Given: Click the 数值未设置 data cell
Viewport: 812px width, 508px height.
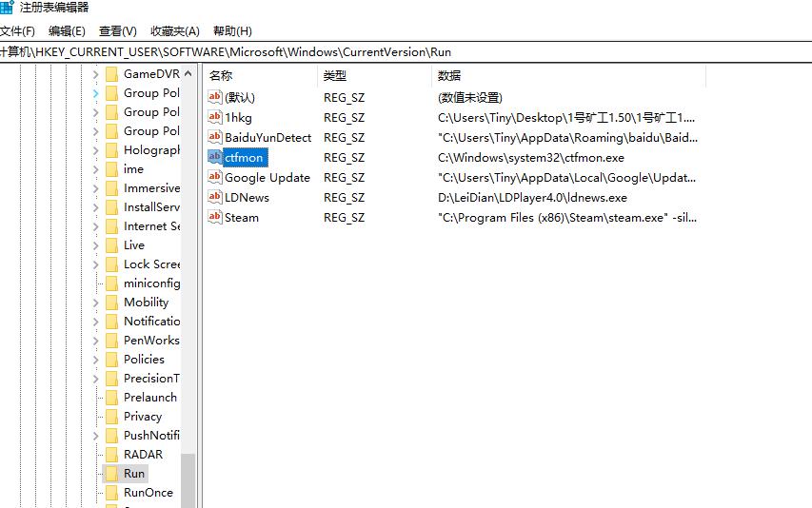Looking at the screenshot, I should point(469,97).
